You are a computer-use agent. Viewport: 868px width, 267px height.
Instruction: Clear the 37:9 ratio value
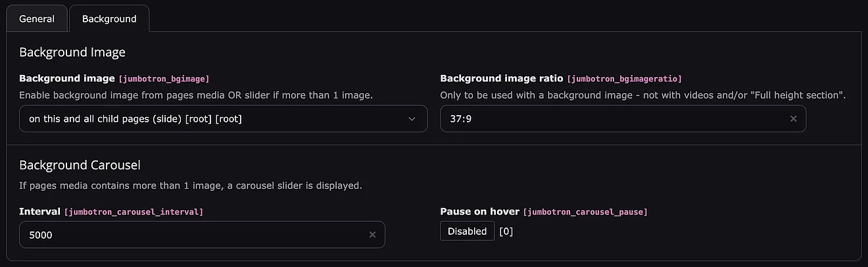click(x=793, y=119)
